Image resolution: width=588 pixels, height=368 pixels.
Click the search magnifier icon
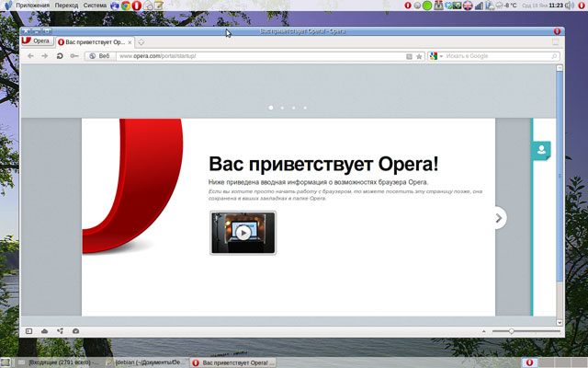[554, 56]
